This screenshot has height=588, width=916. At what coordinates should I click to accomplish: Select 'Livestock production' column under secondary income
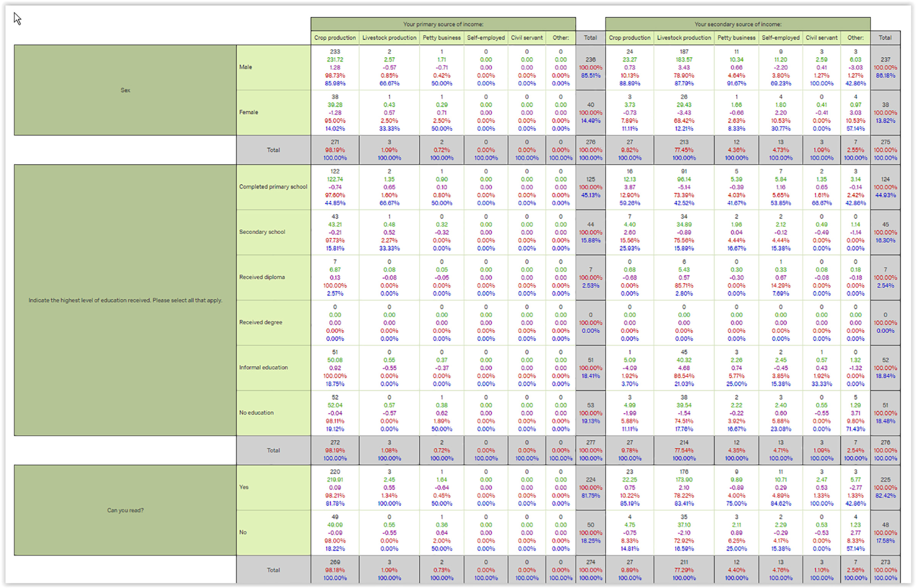coord(684,38)
